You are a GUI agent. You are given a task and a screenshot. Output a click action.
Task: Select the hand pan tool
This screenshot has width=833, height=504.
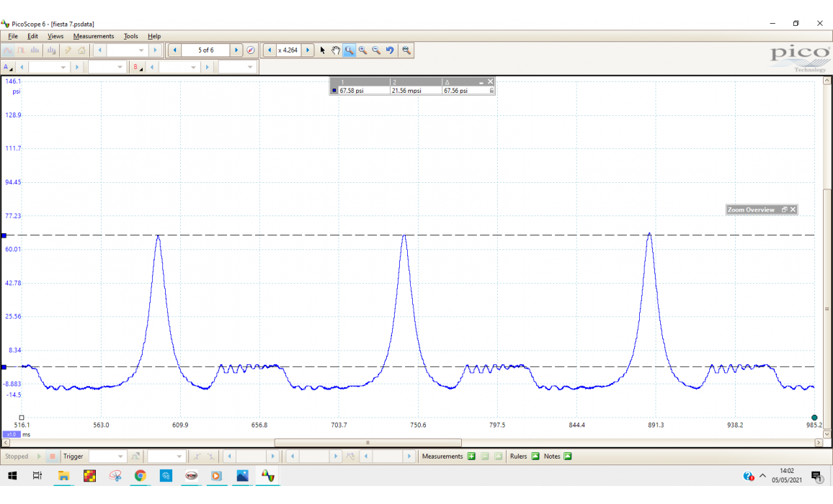coord(336,50)
